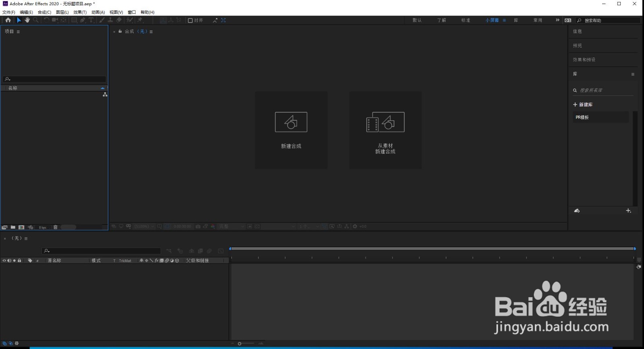Select the Brush tool

[102, 20]
